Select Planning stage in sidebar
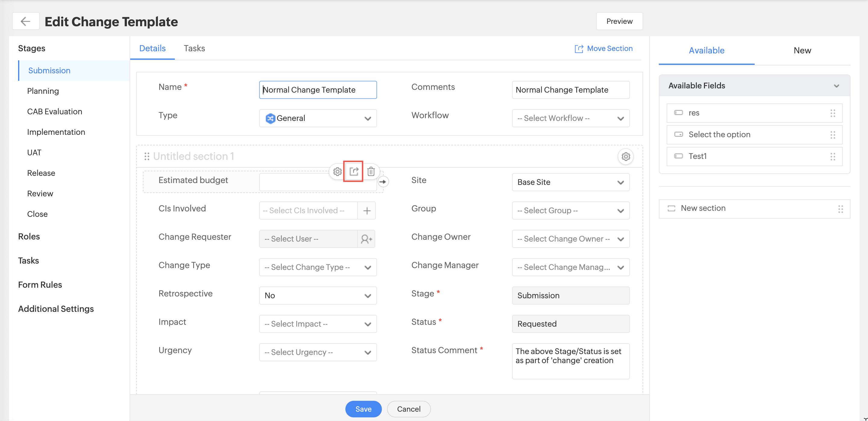The height and width of the screenshot is (421, 868). point(43,91)
